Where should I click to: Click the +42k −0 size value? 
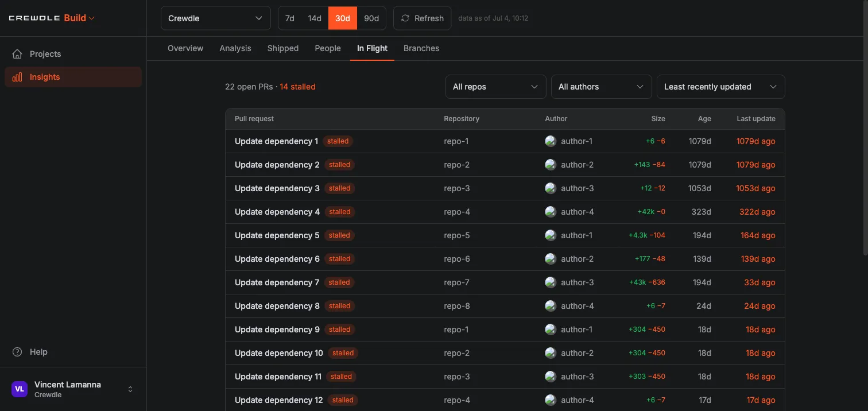(651, 212)
